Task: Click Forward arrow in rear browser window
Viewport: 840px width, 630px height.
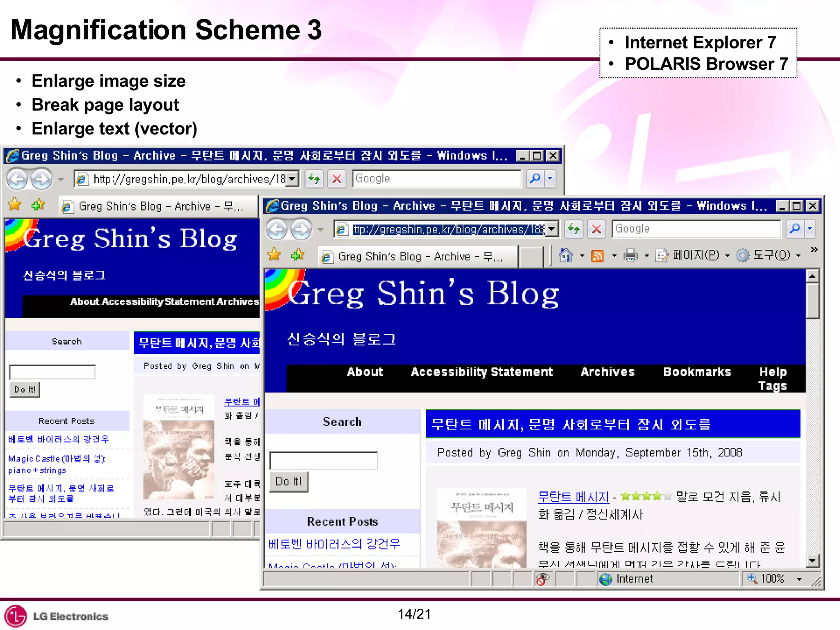Action: pyautogui.click(x=42, y=179)
